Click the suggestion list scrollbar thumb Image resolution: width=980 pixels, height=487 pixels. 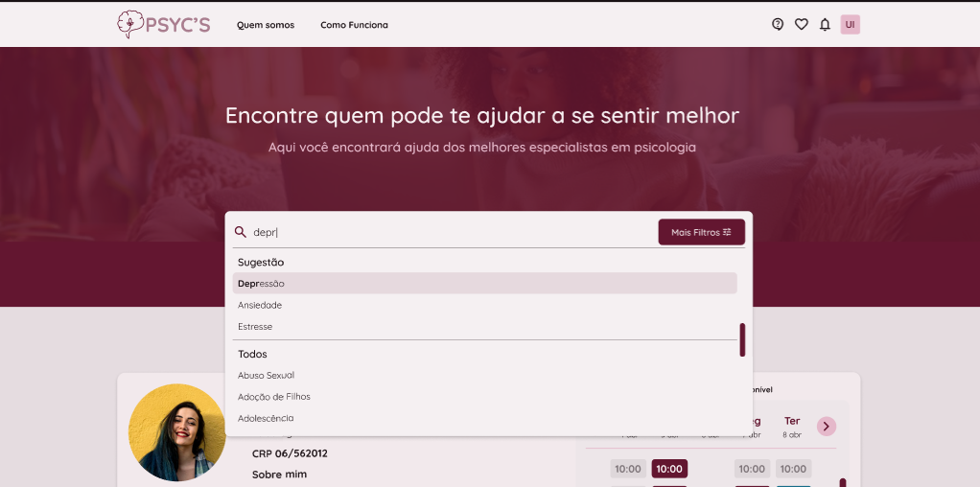point(742,340)
